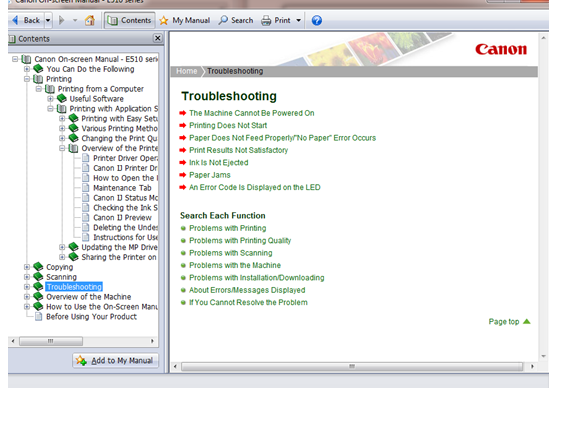The image size is (577, 423).
Task: Open the Back history dropdown arrow
Action: click(48, 20)
